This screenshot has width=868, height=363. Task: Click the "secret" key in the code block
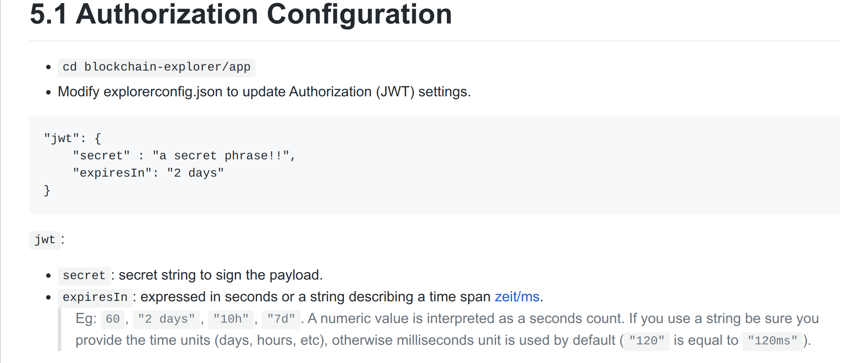[101, 156]
